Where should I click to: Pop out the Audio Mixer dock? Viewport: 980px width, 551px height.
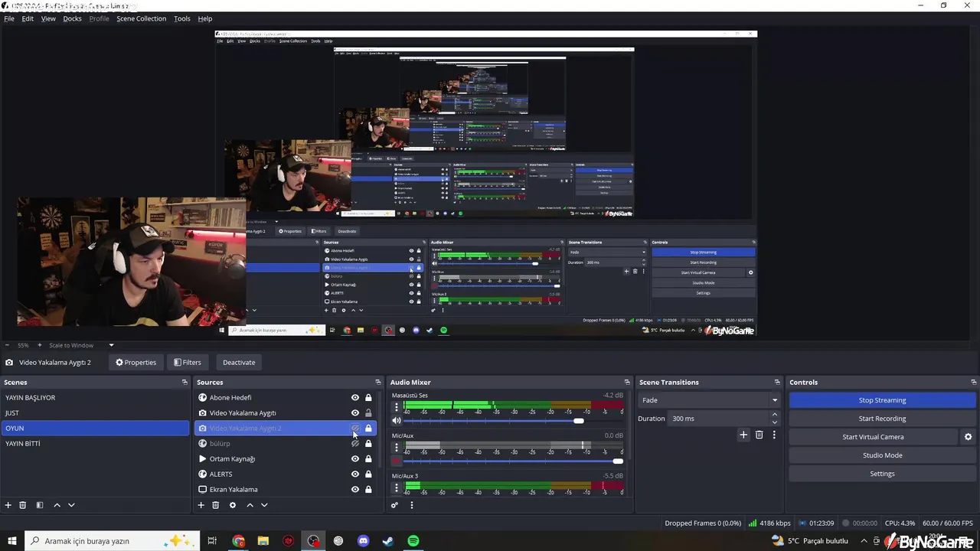[627, 382]
